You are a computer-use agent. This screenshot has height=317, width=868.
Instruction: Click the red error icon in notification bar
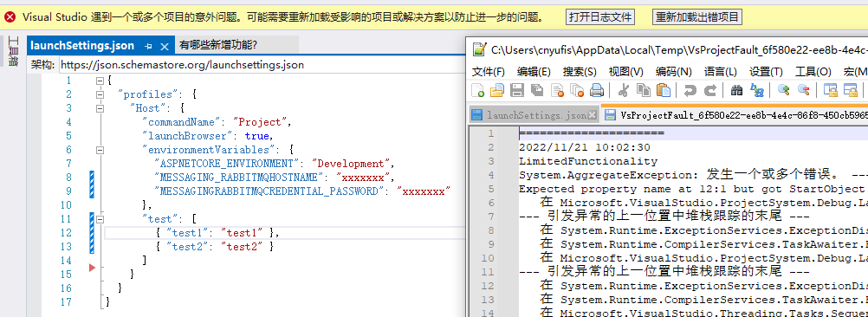coord(10,17)
